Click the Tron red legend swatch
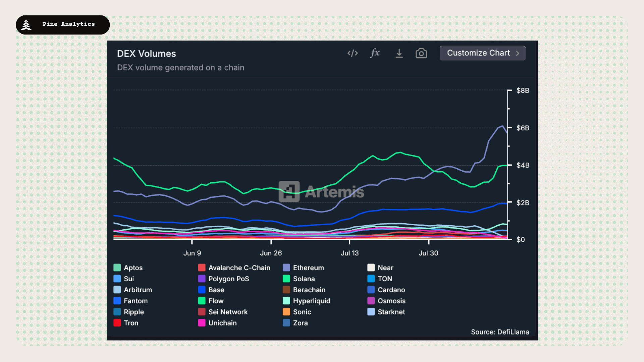 pos(117,323)
